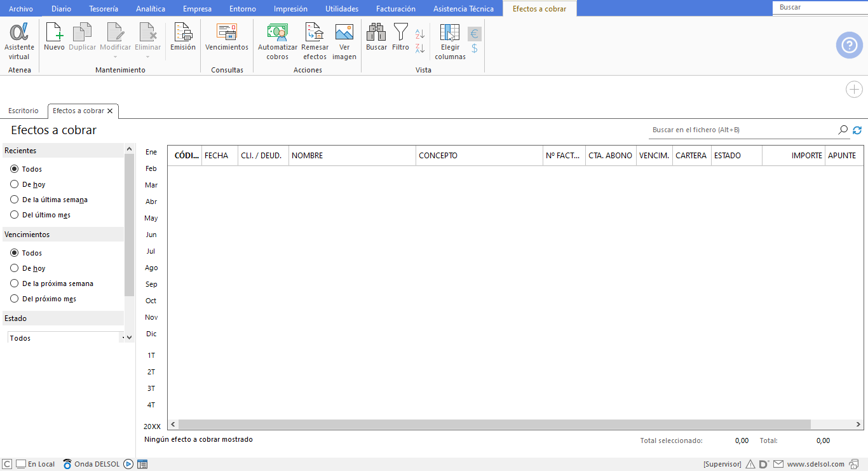Screen dimensions: 868x471
Task: Open the Estado Todos dropdown
Action: [65, 338]
